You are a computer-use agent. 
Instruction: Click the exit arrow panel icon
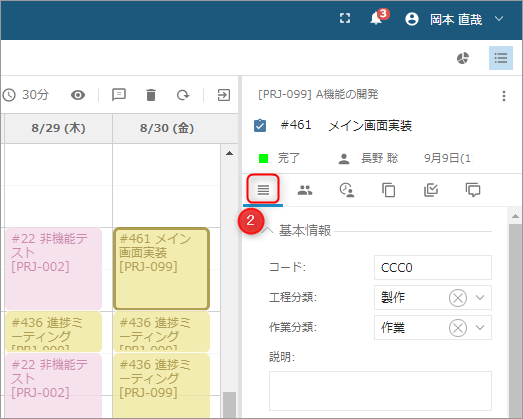pos(223,95)
